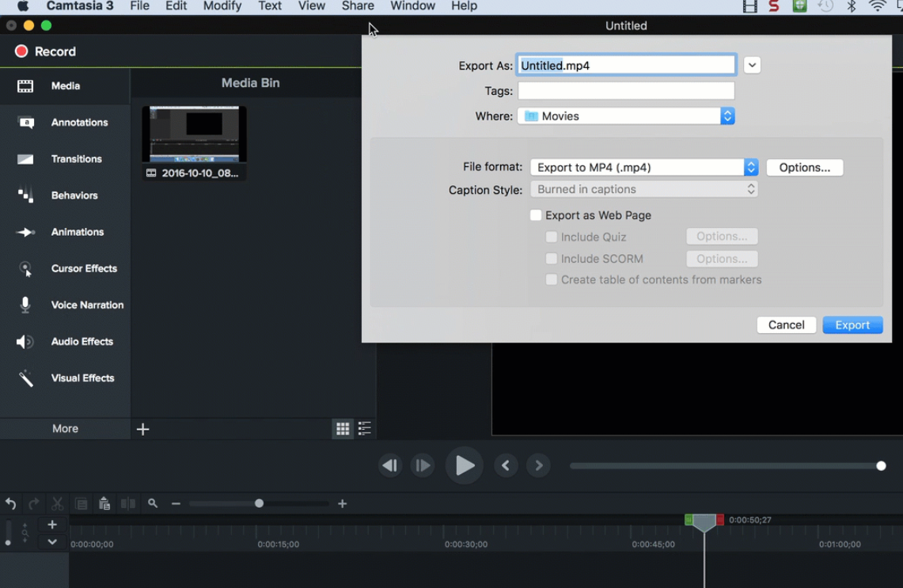Click the green playhead in-point handle

689,519
